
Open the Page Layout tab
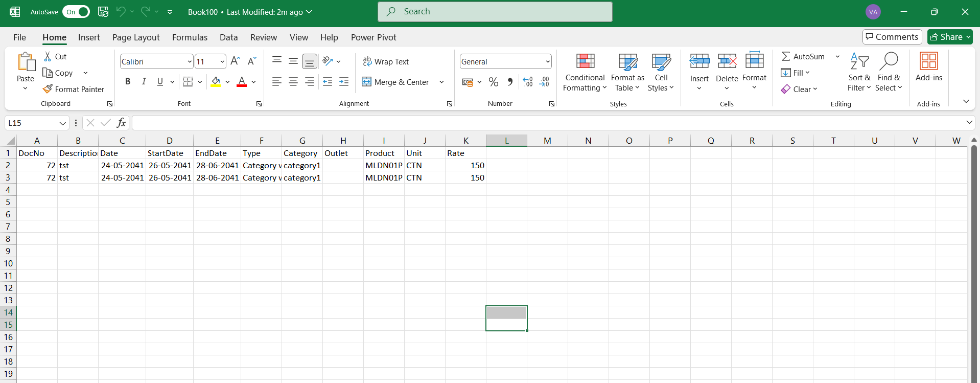pyautogui.click(x=136, y=37)
